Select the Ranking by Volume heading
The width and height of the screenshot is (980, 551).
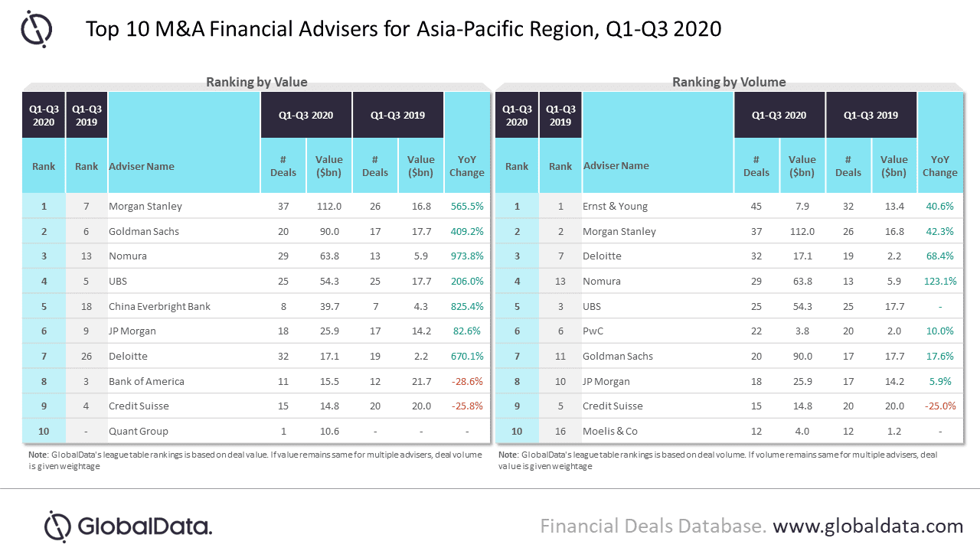(729, 82)
